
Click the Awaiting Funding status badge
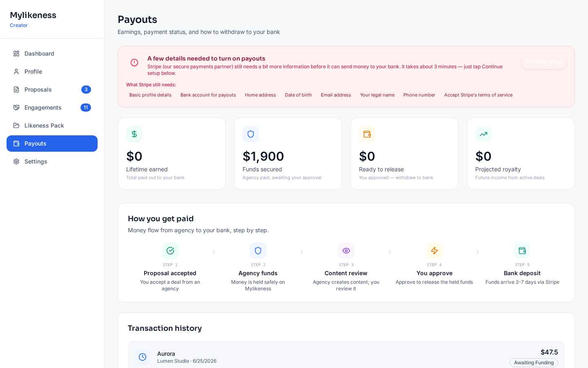(x=534, y=363)
